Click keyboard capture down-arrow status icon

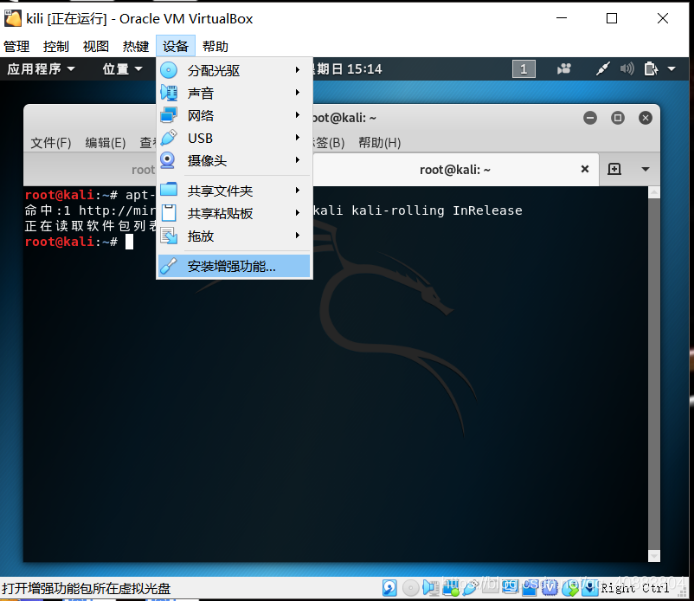click(590, 588)
